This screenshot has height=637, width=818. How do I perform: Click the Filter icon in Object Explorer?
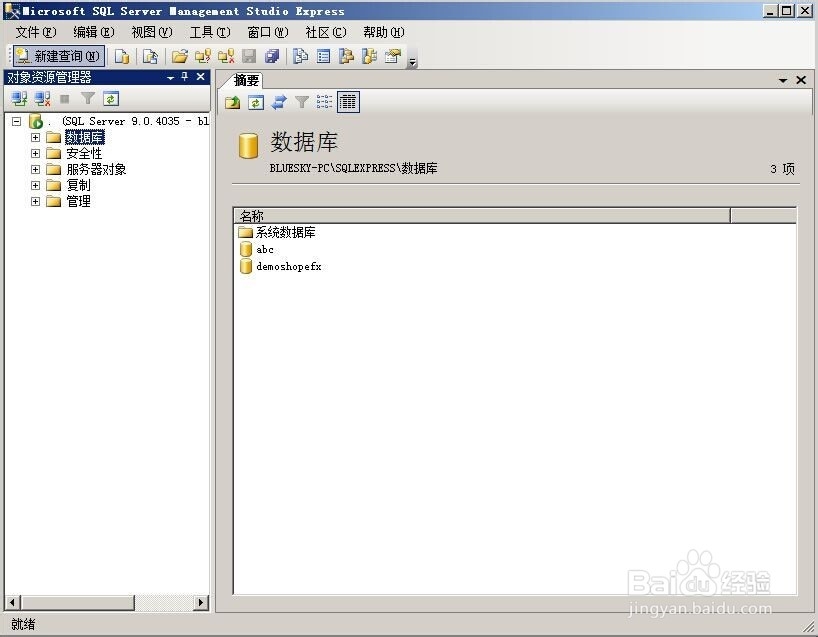pyautogui.click(x=88, y=98)
